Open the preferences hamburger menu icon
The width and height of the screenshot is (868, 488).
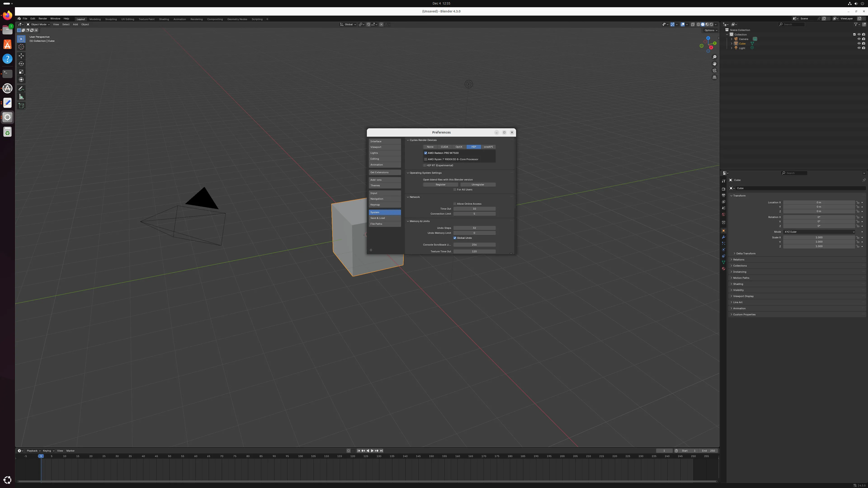point(371,250)
